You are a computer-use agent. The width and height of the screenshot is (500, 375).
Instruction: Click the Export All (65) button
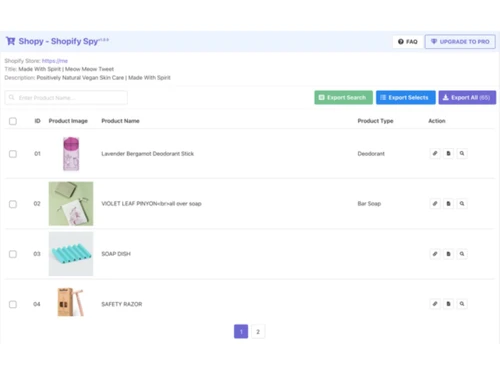(467, 97)
